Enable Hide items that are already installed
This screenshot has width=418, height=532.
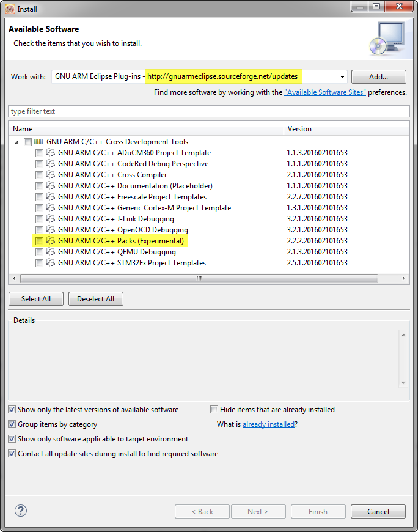[215, 410]
